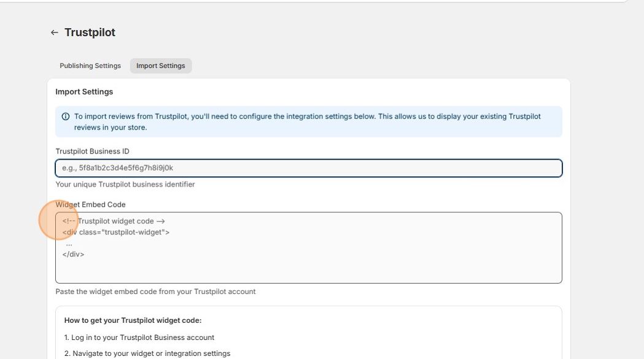
Task: Click the blue banner text about importing reviews
Action: tap(307, 122)
